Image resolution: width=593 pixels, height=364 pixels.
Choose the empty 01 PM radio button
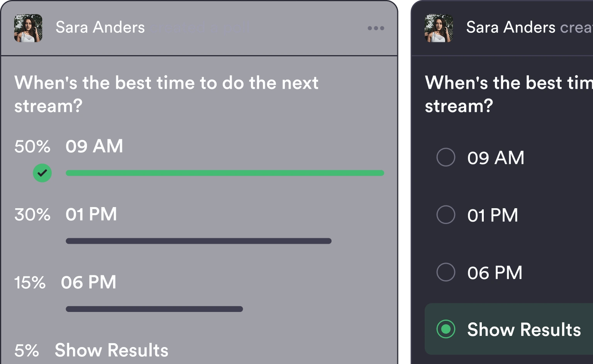446,215
